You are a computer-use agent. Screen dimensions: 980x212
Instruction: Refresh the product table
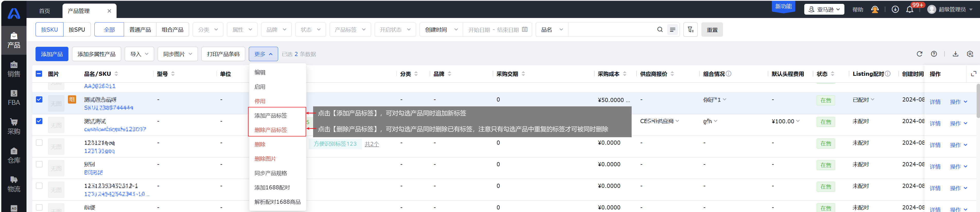coord(919,54)
